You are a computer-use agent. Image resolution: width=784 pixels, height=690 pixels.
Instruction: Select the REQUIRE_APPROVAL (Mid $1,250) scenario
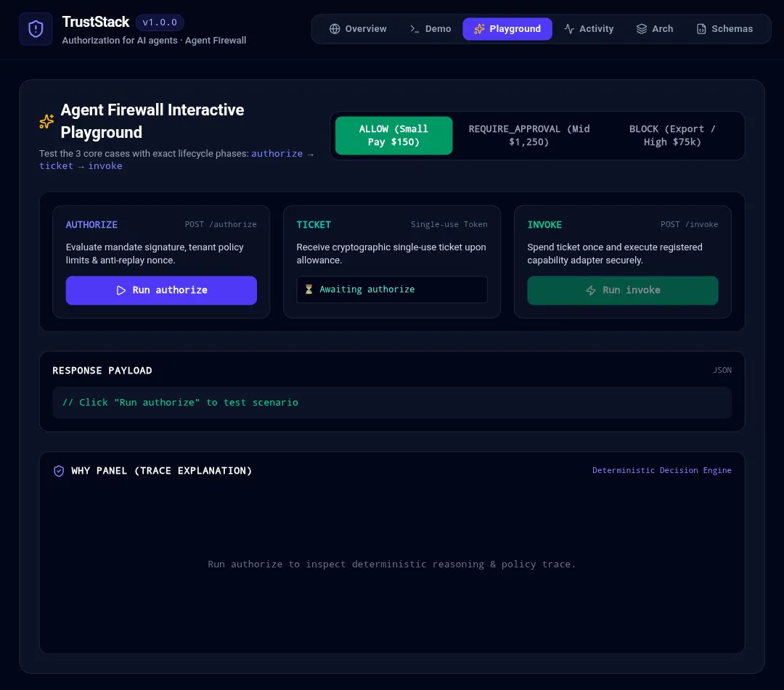point(529,136)
